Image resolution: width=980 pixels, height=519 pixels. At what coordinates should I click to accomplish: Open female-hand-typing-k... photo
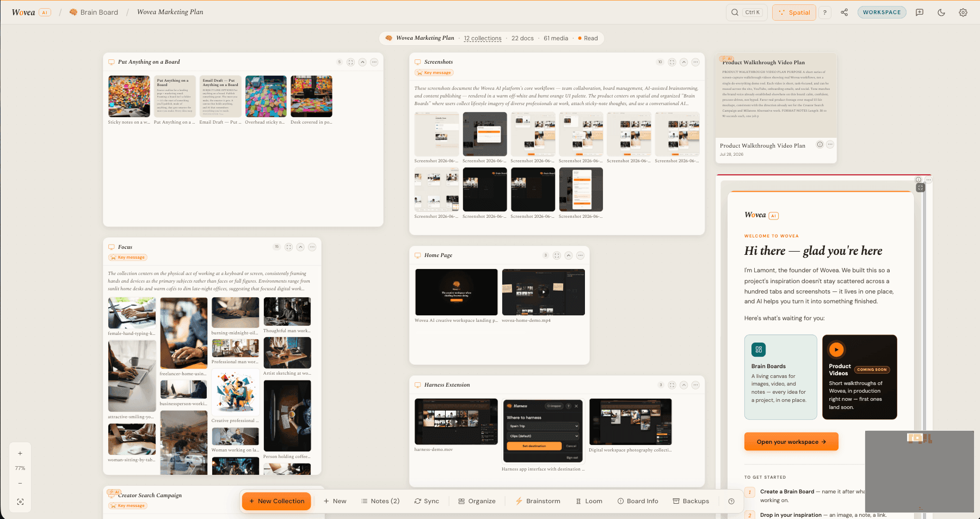click(132, 313)
